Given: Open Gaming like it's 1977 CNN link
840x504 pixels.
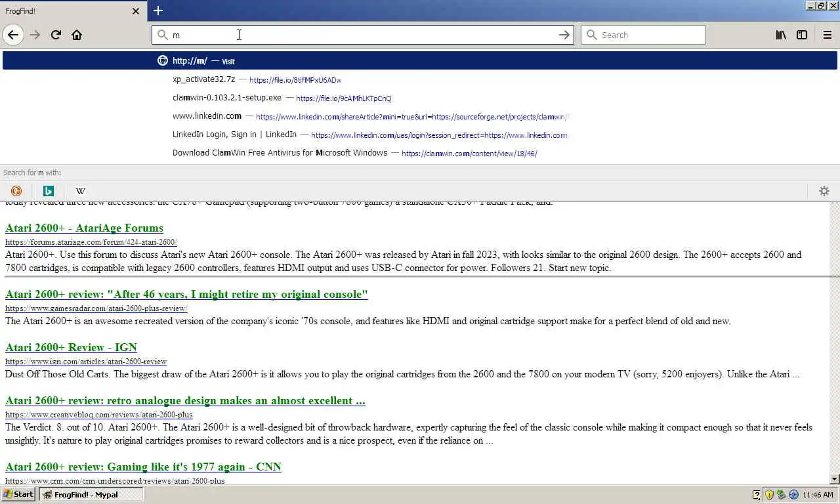Looking at the screenshot, I should pyautogui.click(x=143, y=467).
